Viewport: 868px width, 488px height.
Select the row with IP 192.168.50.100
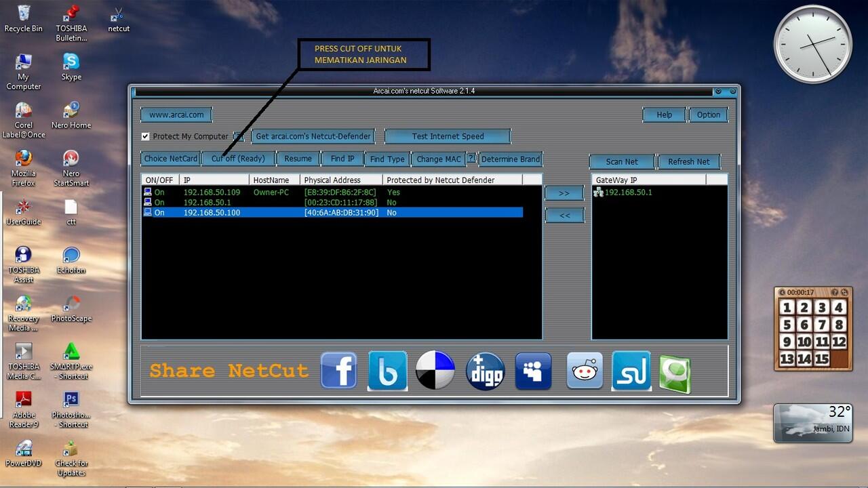point(332,213)
